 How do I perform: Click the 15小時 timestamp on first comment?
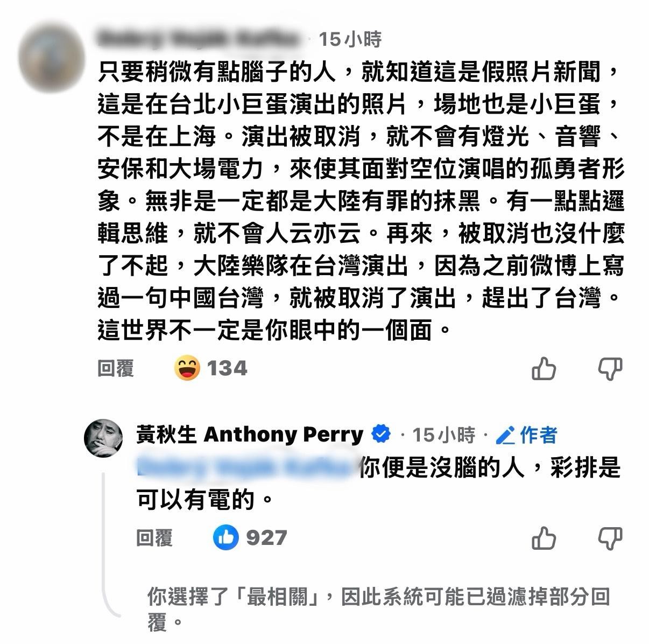pos(350,39)
